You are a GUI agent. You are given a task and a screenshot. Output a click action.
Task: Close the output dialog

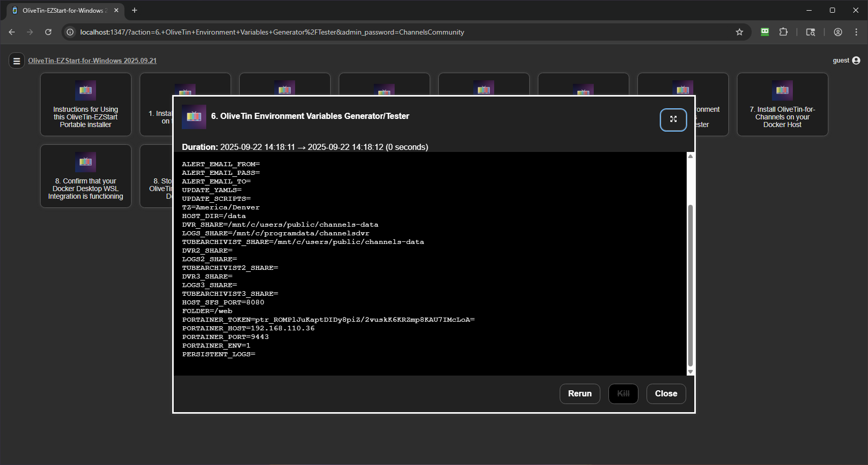point(666,393)
